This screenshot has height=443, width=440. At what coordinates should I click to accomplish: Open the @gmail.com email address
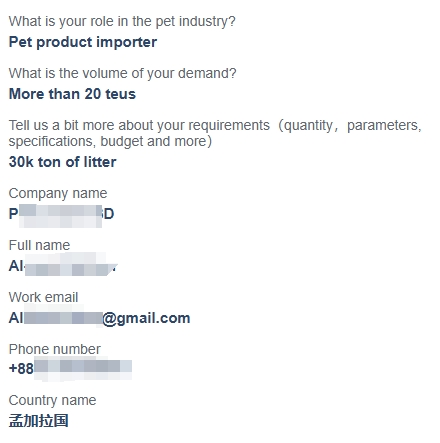[99, 318]
